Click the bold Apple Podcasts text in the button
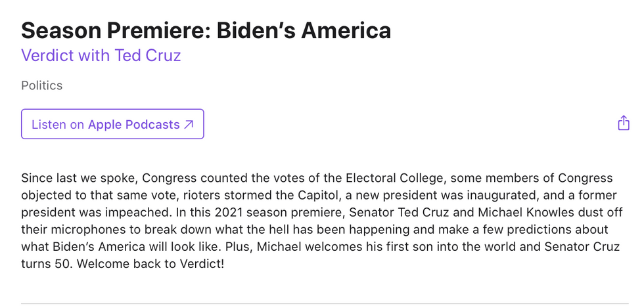 coord(134,124)
